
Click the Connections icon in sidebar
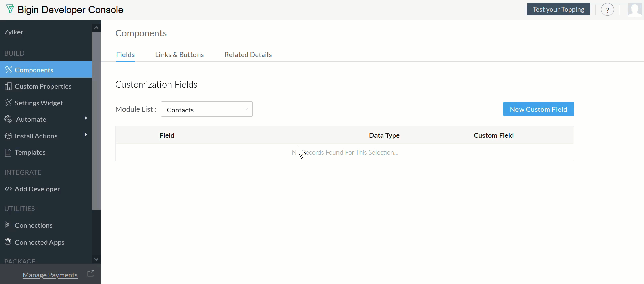tap(7, 225)
